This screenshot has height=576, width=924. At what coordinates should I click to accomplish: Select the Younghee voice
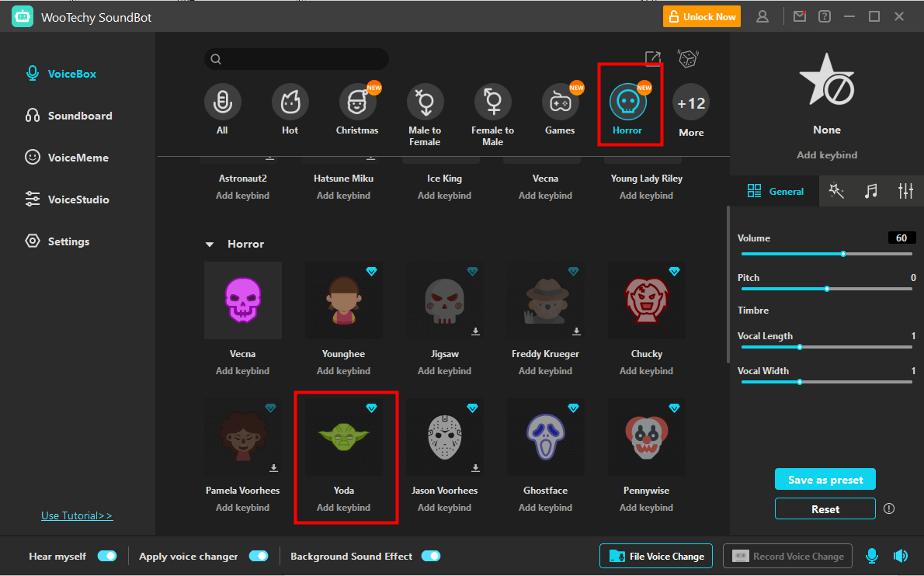coord(343,300)
